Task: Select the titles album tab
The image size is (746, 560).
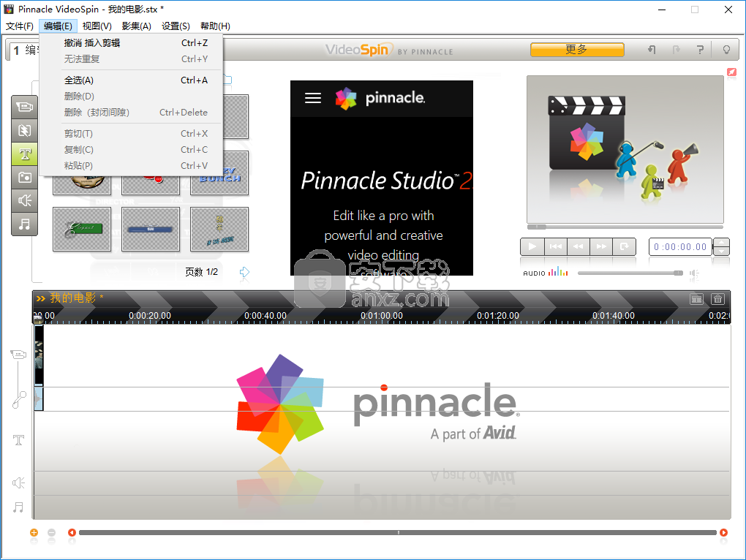Action: point(25,154)
